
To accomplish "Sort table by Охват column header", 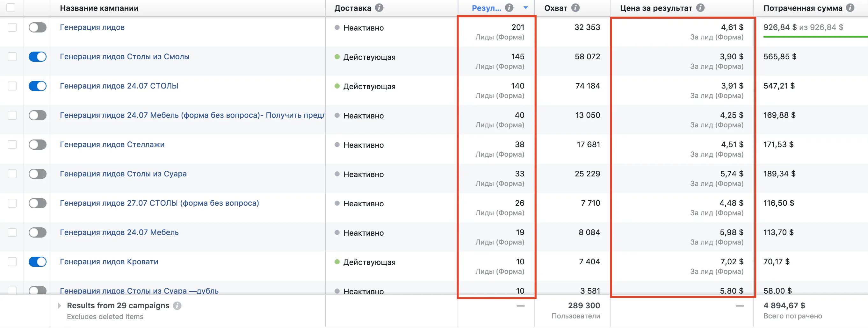I will (556, 8).
